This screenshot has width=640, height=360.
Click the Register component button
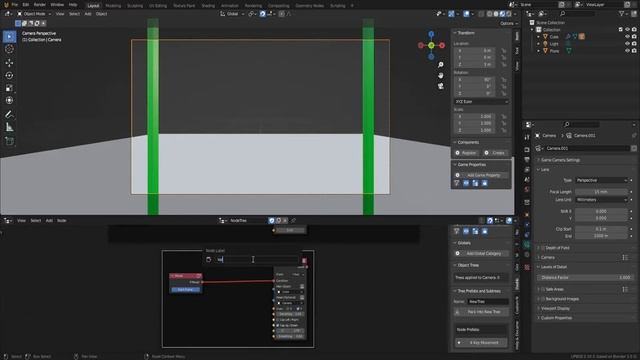466,153
